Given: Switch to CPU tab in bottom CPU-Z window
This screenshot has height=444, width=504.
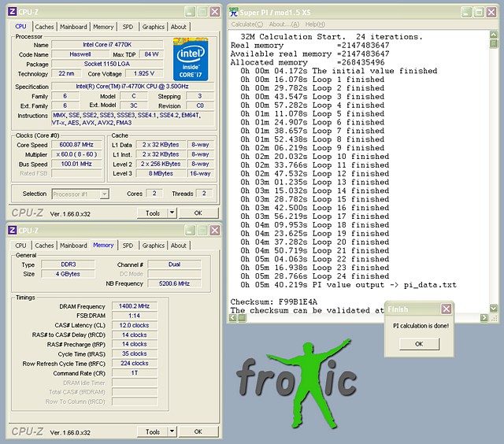Looking at the screenshot, I should coord(20,245).
